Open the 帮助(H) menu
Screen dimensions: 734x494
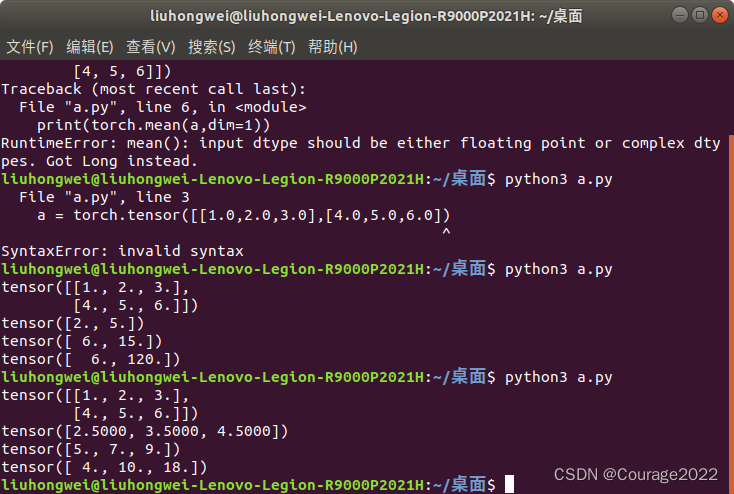tap(333, 47)
